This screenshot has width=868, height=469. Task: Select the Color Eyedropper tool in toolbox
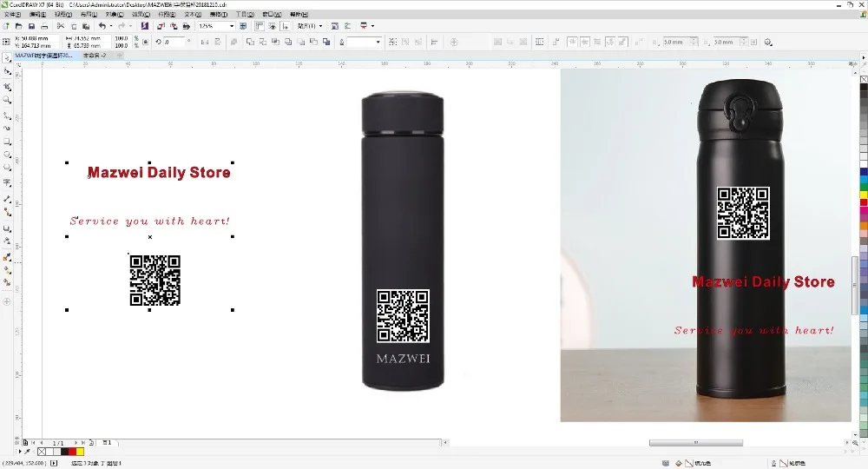tap(7, 257)
